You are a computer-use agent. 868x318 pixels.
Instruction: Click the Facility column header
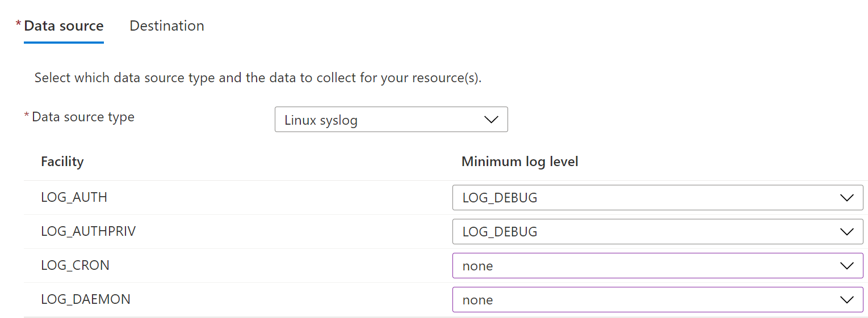(x=62, y=162)
